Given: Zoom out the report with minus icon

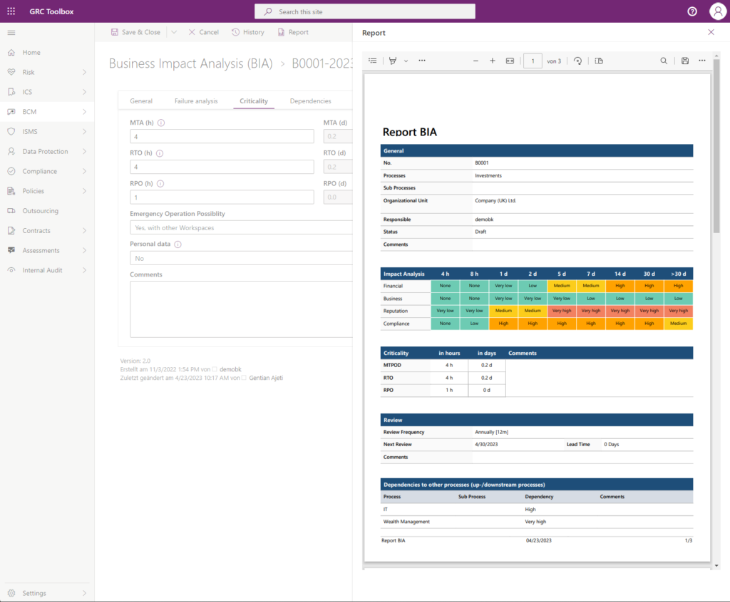Looking at the screenshot, I should coord(475,61).
